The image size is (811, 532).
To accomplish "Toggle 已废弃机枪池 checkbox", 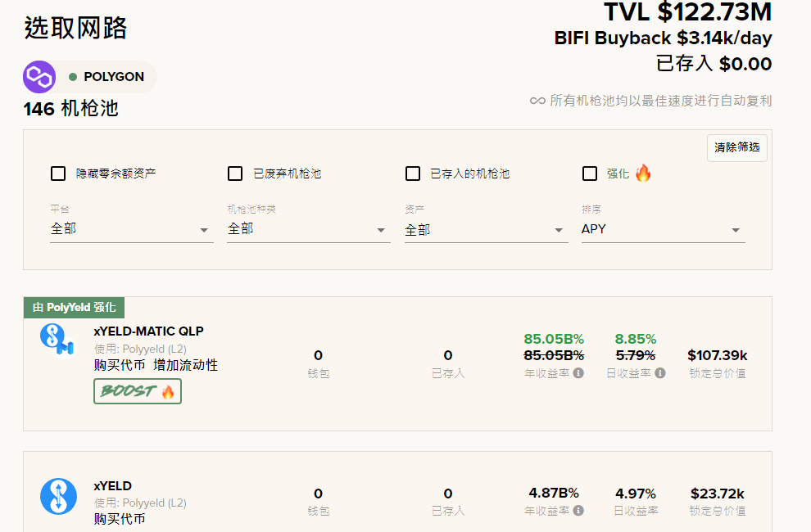I will point(235,174).
